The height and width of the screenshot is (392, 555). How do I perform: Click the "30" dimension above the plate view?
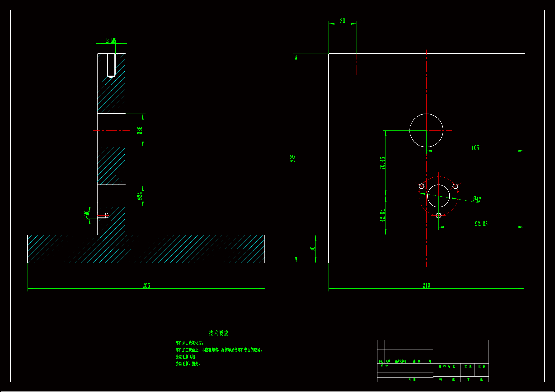coord(343,21)
